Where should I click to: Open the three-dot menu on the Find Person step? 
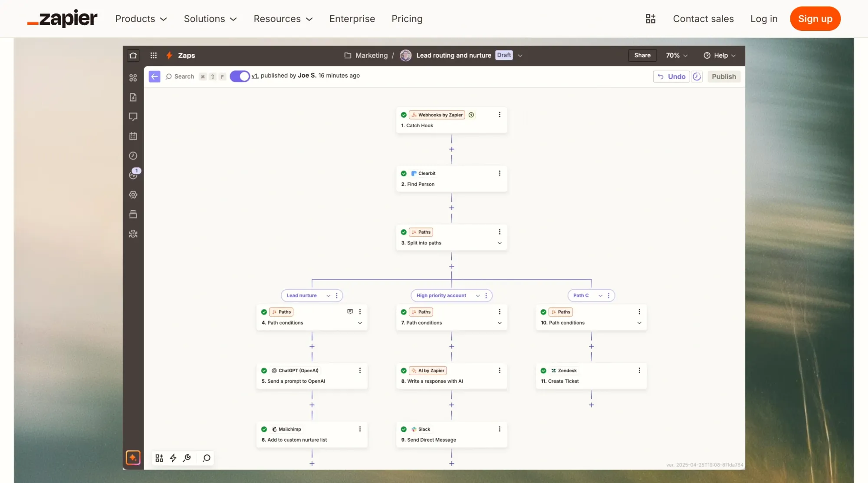(500, 173)
